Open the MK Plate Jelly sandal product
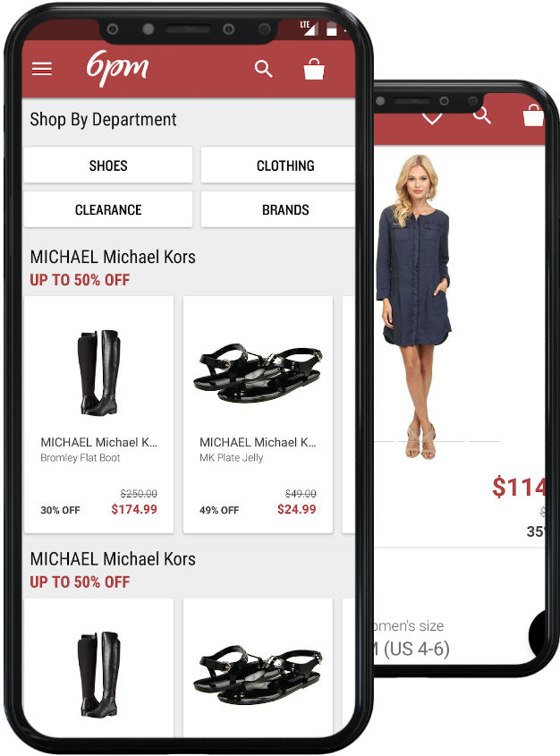 (x=258, y=414)
